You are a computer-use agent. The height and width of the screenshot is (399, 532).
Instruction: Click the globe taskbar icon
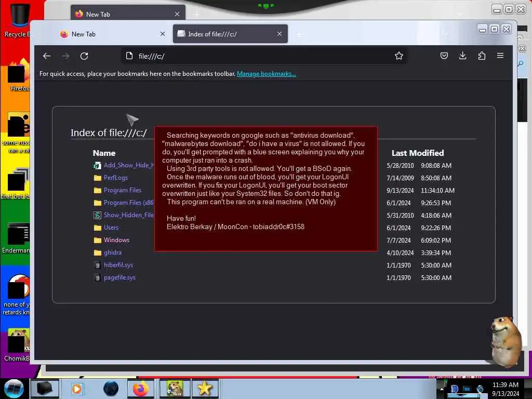pyautogui.click(x=111, y=389)
